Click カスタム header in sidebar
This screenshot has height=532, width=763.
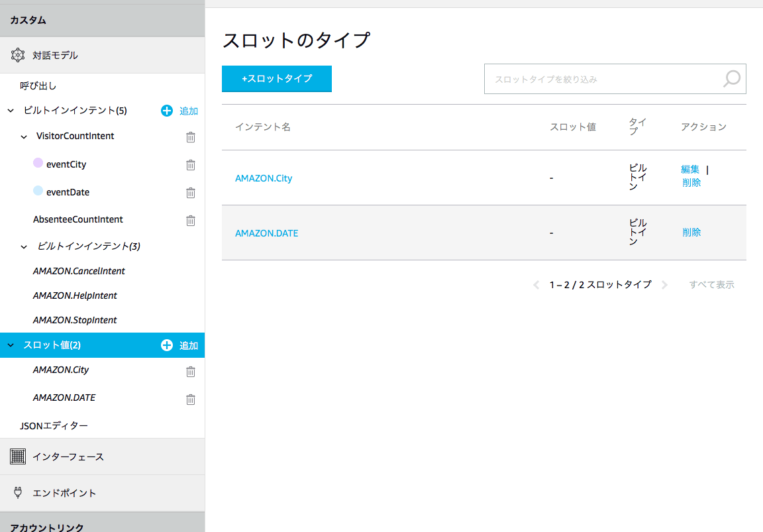tap(28, 20)
